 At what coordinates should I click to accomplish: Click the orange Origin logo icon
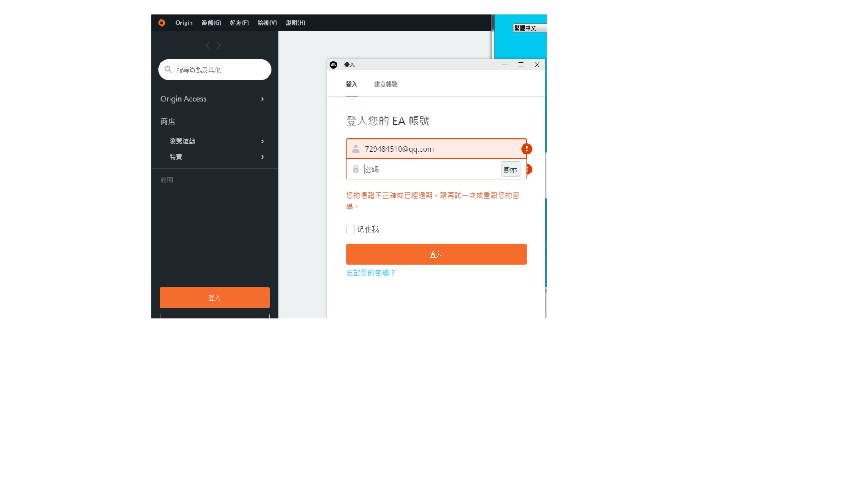[x=162, y=23]
